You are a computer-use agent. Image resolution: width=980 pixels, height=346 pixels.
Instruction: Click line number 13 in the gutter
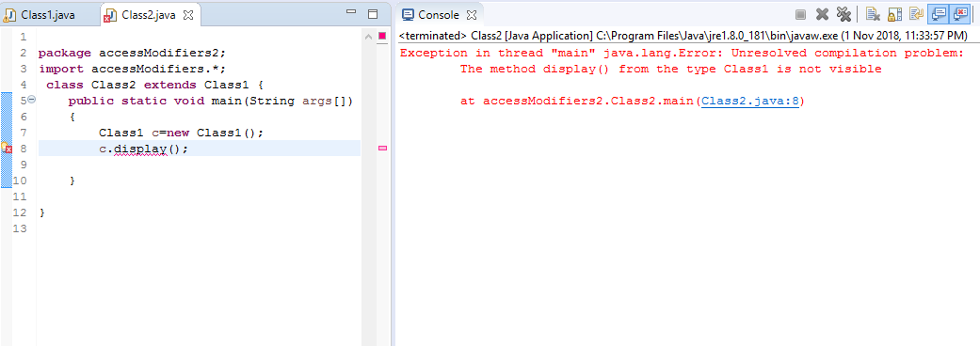point(20,228)
